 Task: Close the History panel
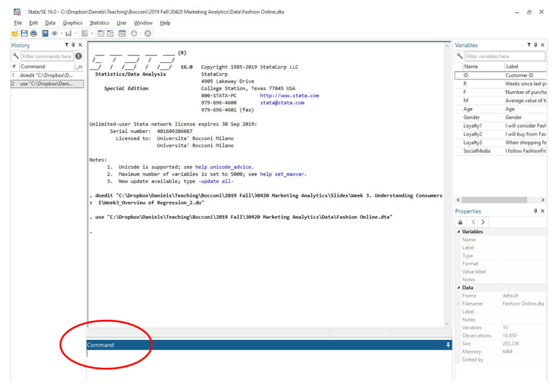click(x=80, y=45)
